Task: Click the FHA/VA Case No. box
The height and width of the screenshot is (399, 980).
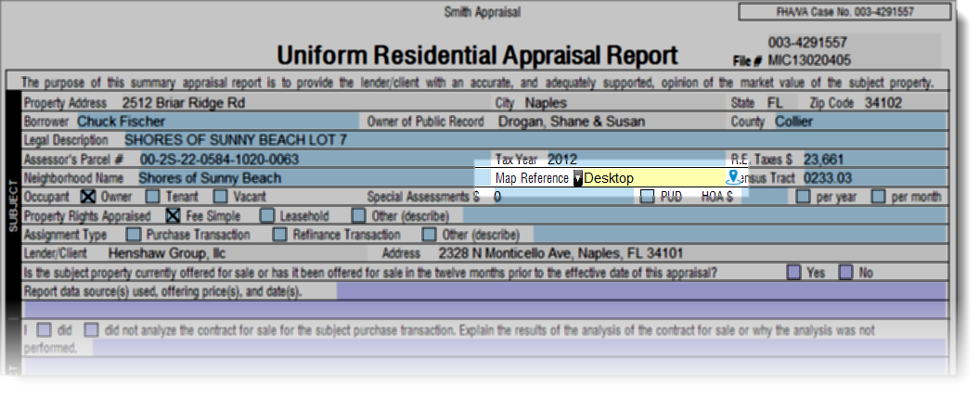Action: click(x=844, y=12)
